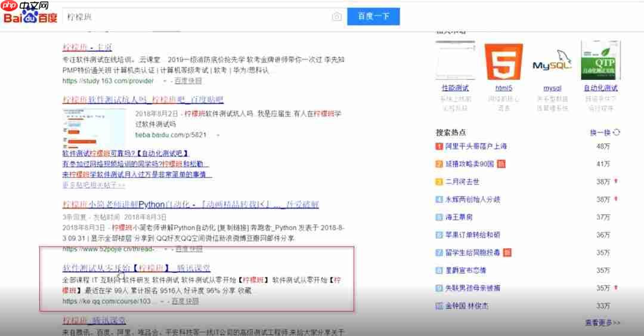Open the 百度贴吧 软件测试 result title
The image size is (644, 336).
[143, 100]
